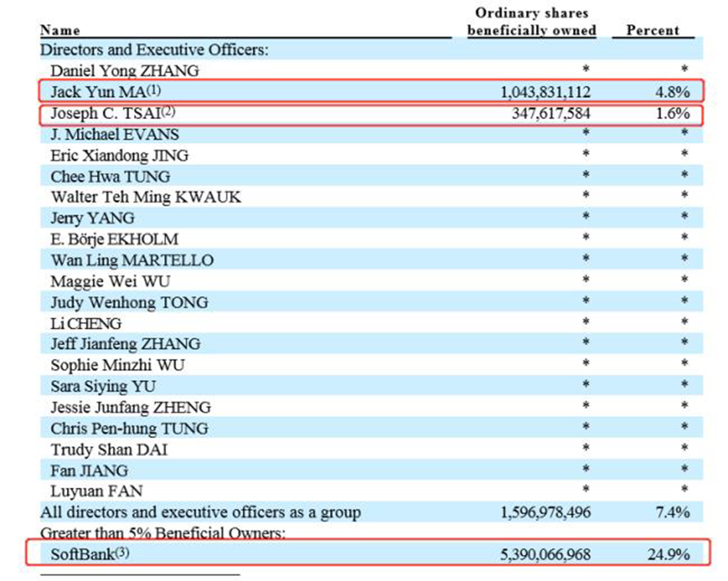The width and height of the screenshot is (728, 581).
Task: Click the Ordinary shares beneficially owned header
Action: coord(531,21)
